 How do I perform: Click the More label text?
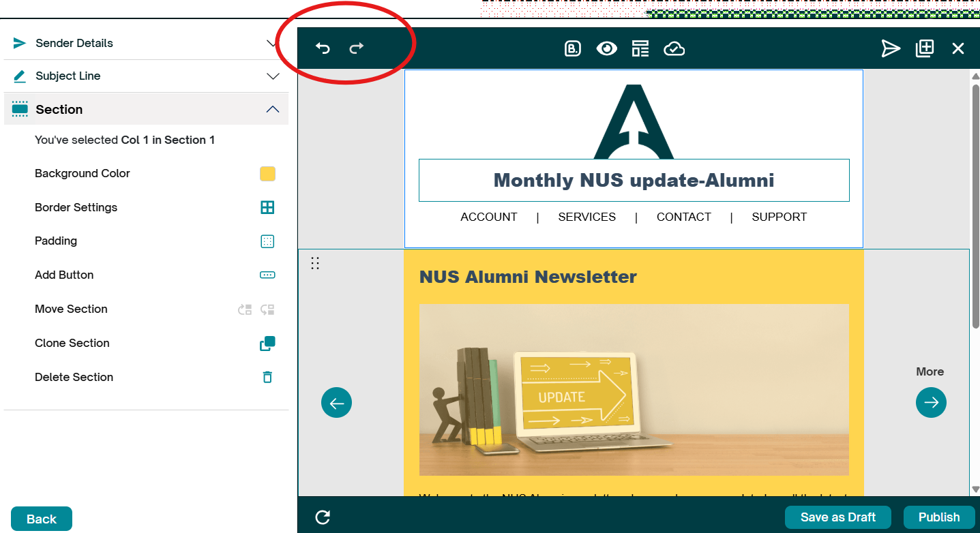point(930,372)
